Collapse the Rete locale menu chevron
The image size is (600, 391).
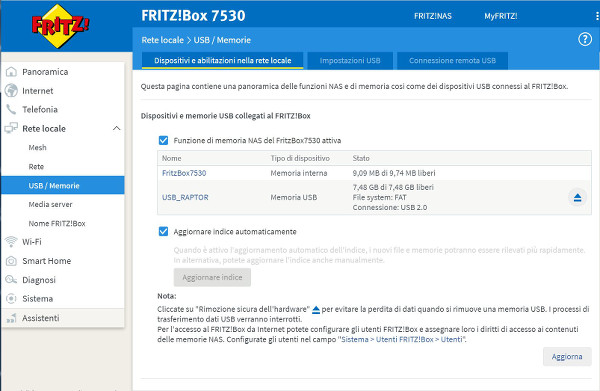tap(117, 129)
